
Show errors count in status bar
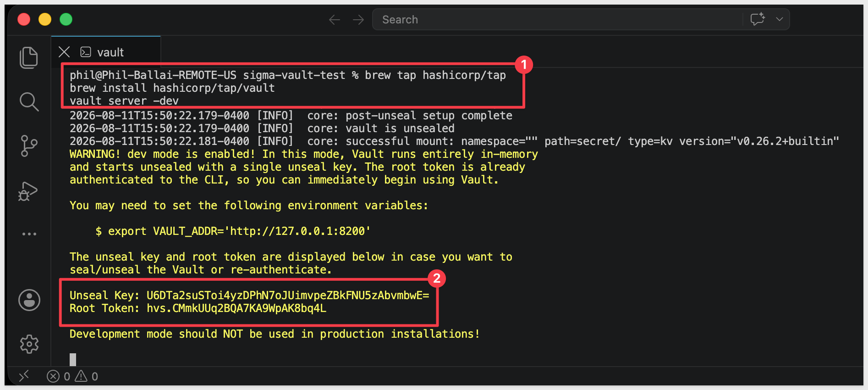[59, 377]
